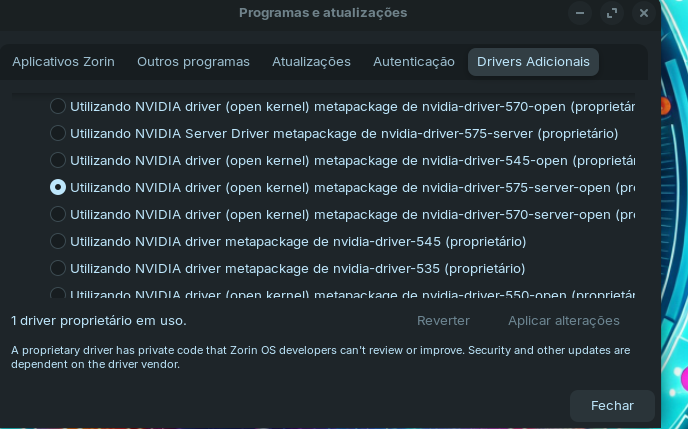Minimize the Programas e atualizações window

pos(581,13)
